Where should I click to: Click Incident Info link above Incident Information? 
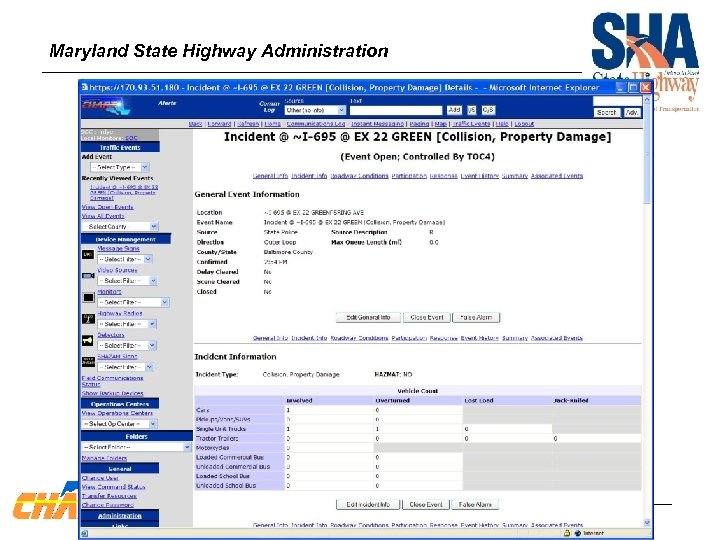coord(309,338)
